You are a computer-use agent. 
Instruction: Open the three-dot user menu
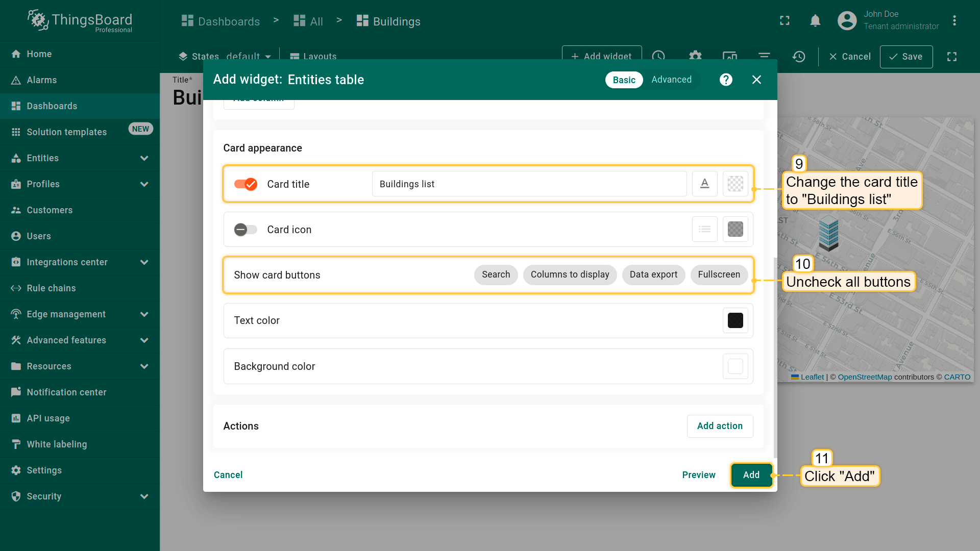954,21
